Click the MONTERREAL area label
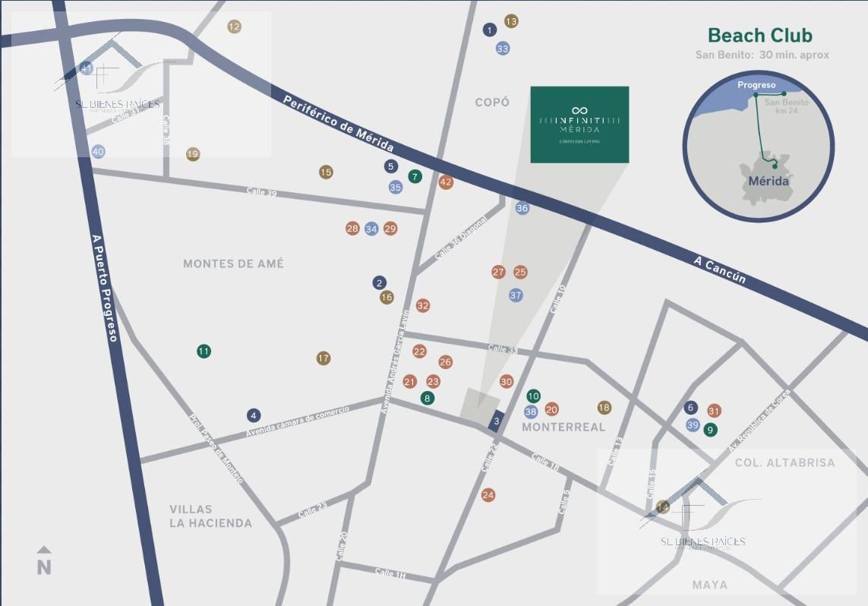Screen dimensions: 868x606 (563, 428)
